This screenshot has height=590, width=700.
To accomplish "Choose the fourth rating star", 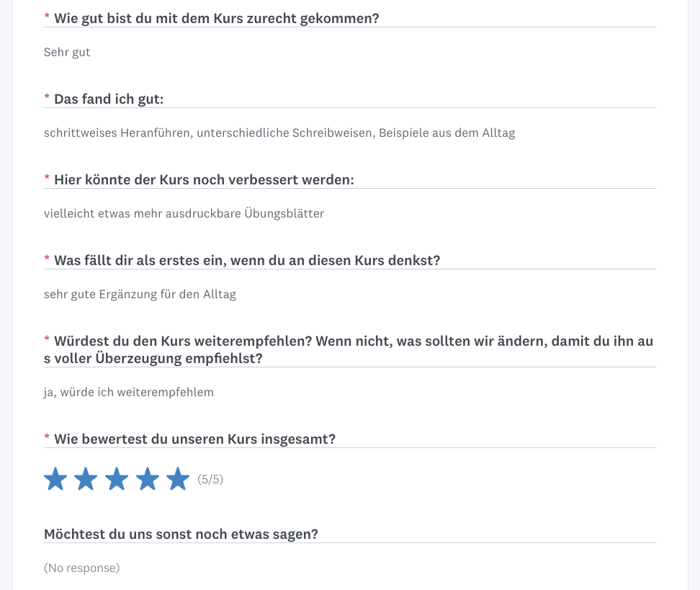I will tap(148, 479).
